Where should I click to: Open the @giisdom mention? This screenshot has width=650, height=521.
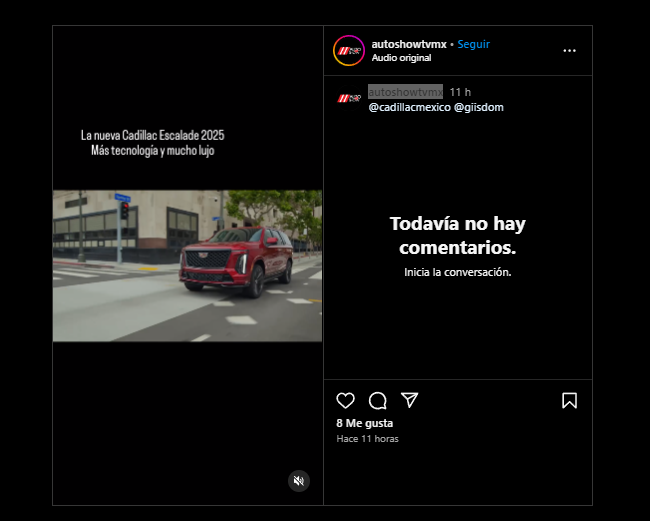pos(479,107)
